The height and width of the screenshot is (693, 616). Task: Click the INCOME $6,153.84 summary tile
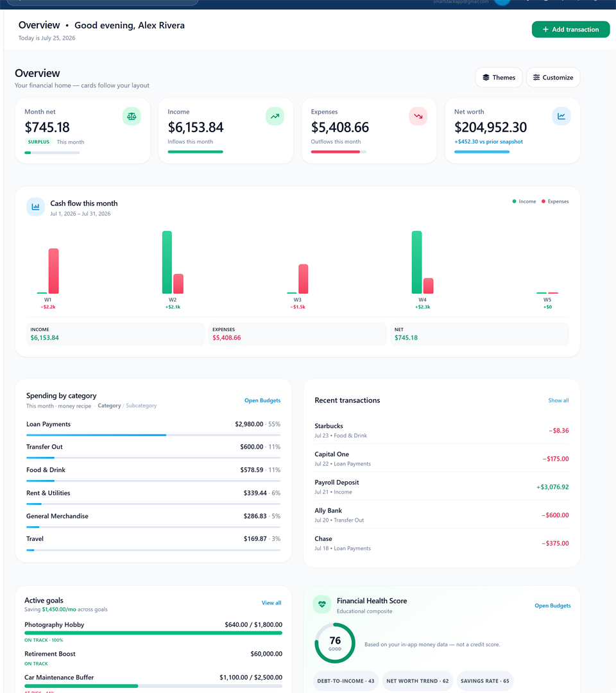click(x=116, y=334)
